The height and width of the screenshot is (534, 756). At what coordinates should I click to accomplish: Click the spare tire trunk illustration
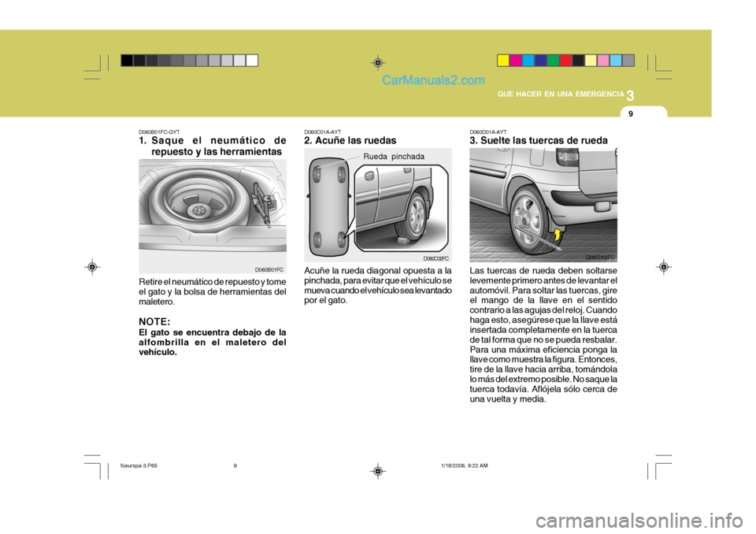click(x=213, y=216)
